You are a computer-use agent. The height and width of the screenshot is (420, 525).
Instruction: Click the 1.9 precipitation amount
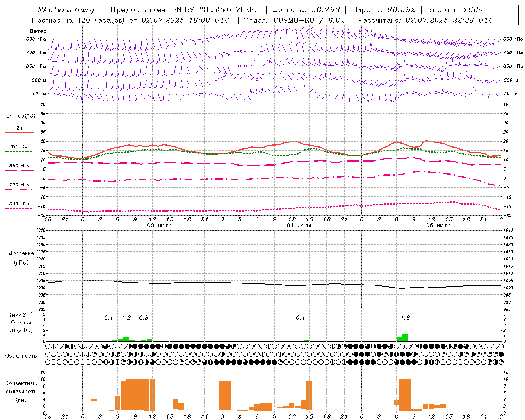(x=405, y=318)
